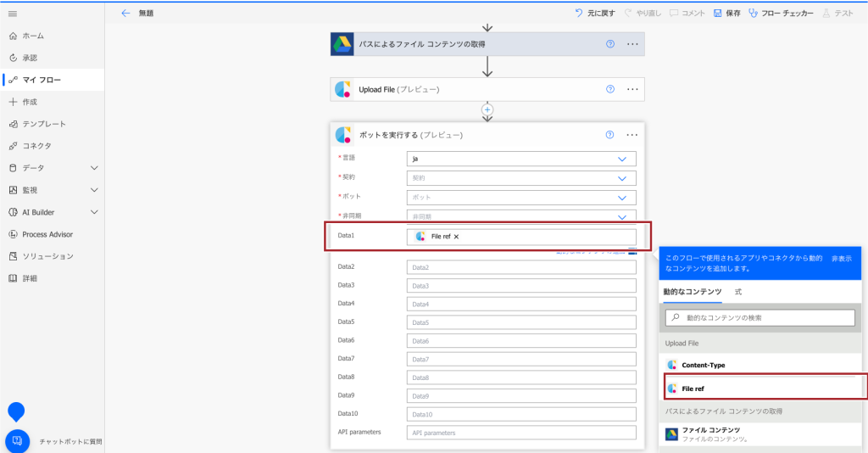Open the フロー チェッカー flow checker
Image resolution: width=868 pixels, height=453 pixels.
(x=780, y=14)
